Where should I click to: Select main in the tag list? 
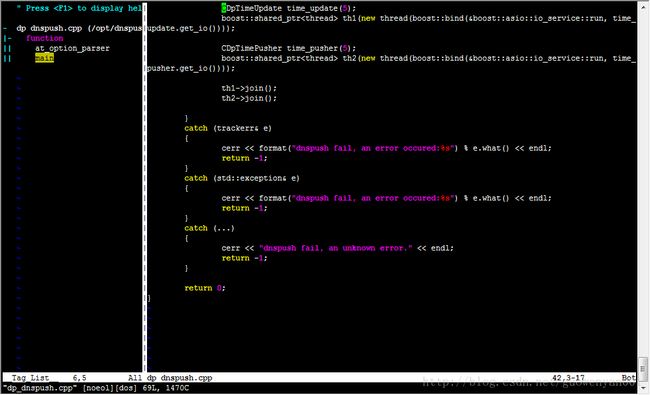click(x=44, y=58)
